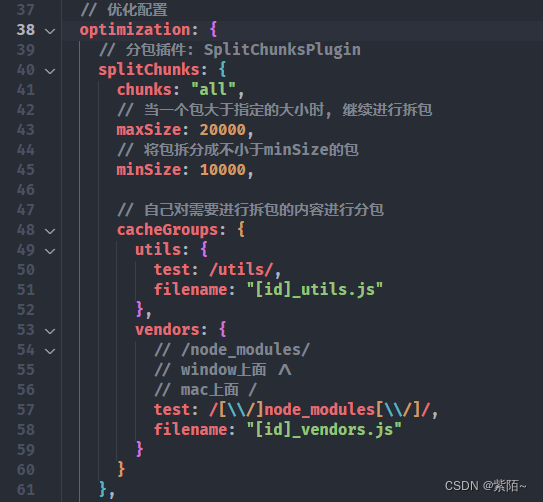543x502 pixels.
Task: Click the '// window上面' comment line
Action: tap(223, 370)
